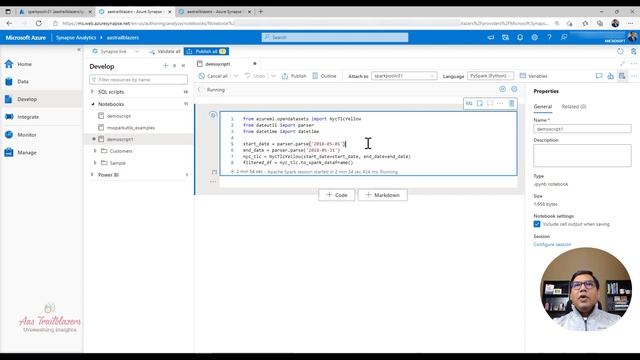Open a new browser tab
Image resolution: width=640 pixels, height=360 pixels.
tap(261, 11)
